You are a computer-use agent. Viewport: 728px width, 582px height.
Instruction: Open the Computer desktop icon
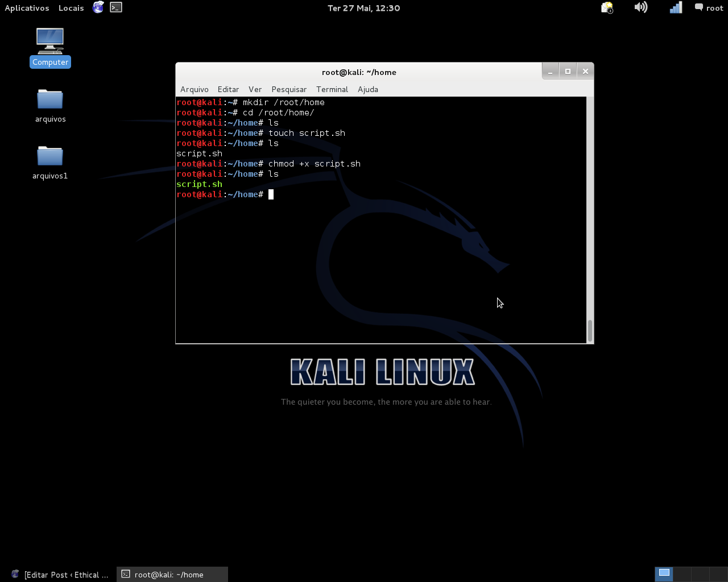50,47
